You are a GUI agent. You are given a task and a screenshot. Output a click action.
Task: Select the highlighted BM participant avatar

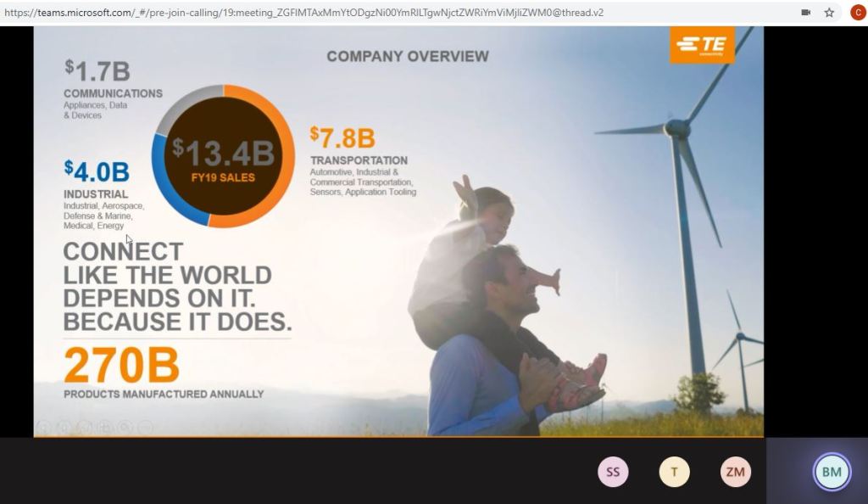[x=832, y=472]
